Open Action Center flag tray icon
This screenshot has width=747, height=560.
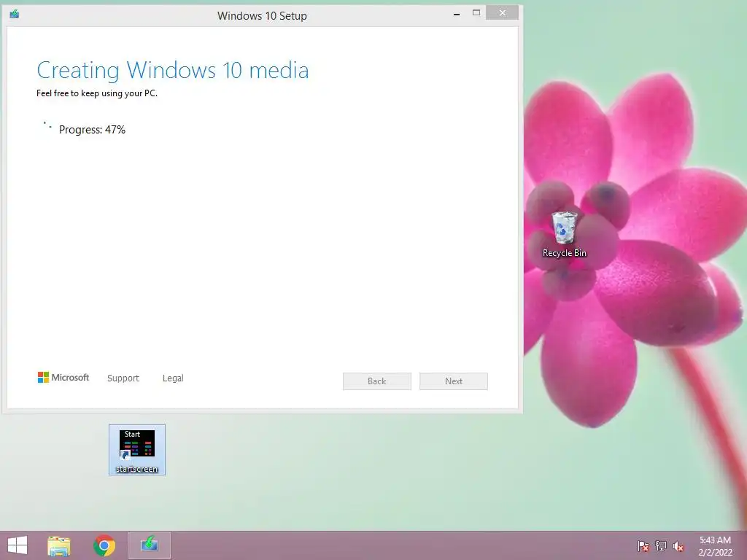tap(643, 546)
